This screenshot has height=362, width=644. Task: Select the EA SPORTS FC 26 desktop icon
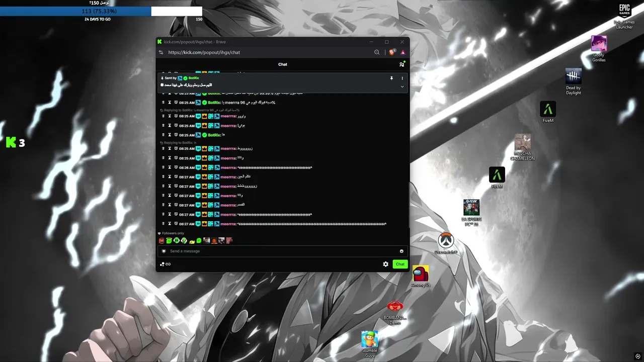[471, 213]
